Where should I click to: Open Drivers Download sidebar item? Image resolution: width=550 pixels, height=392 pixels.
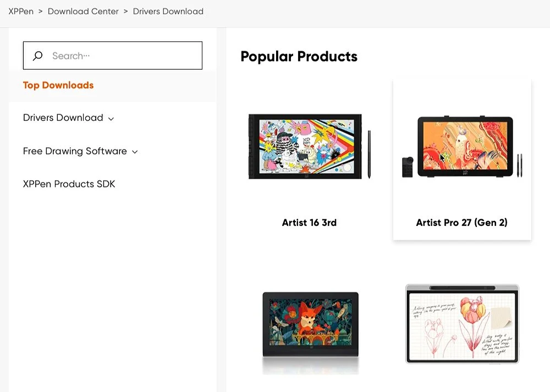pyautogui.click(x=63, y=118)
